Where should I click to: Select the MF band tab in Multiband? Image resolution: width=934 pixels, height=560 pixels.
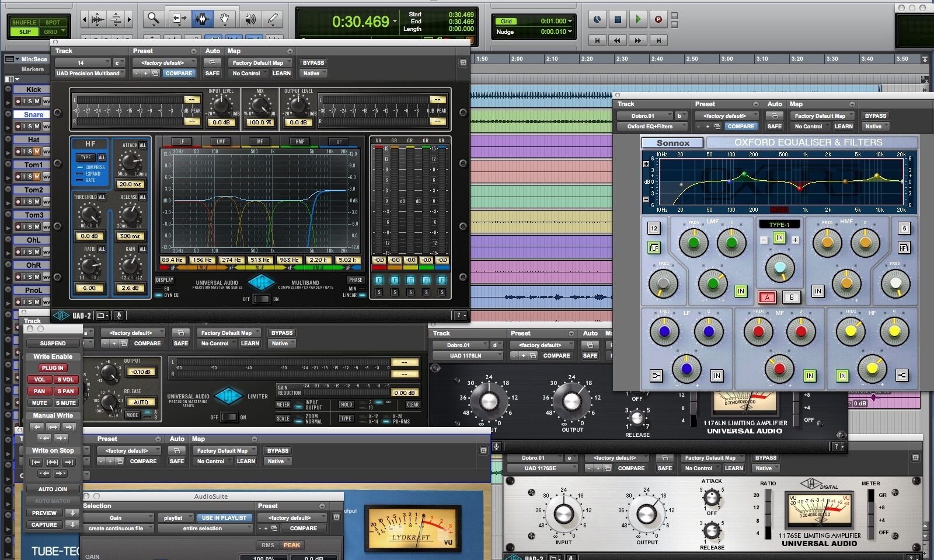pyautogui.click(x=260, y=142)
